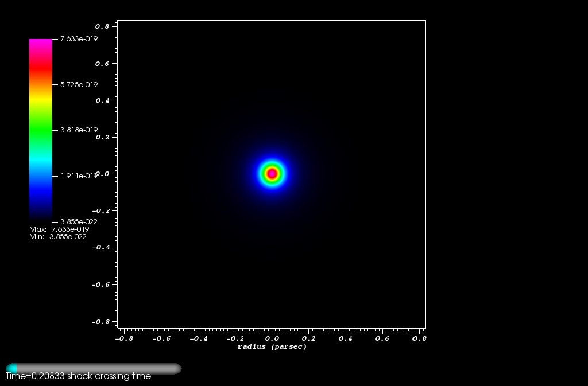
Task: Click the legend bottom tick value 3.855e-022
Action: pyautogui.click(x=79, y=221)
